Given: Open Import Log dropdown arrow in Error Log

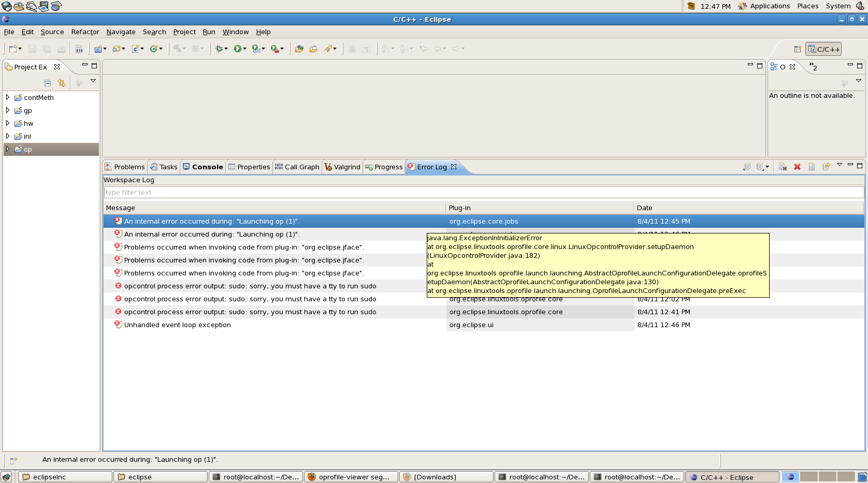Looking at the screenshot, I should pyautogui.click(x=767, y=167).
